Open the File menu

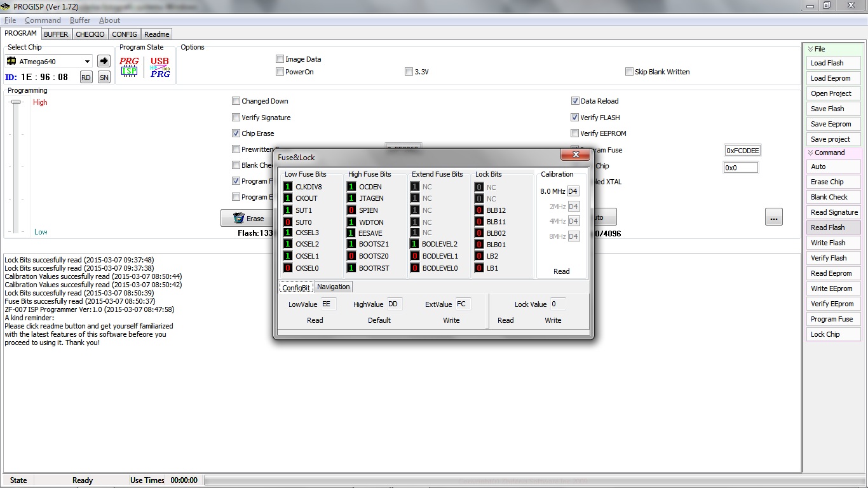pos(10,20)
